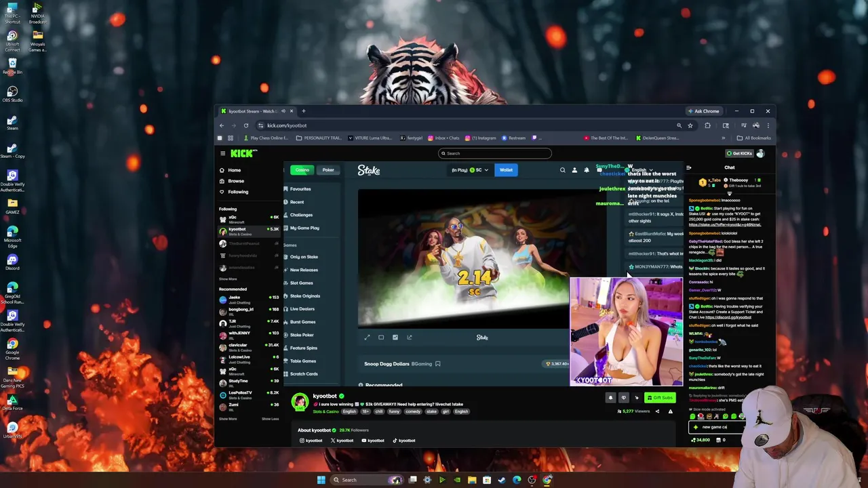Click the Stake Wallet button
The height and width of the screenshot is (488, 868).
click(506, 170)
